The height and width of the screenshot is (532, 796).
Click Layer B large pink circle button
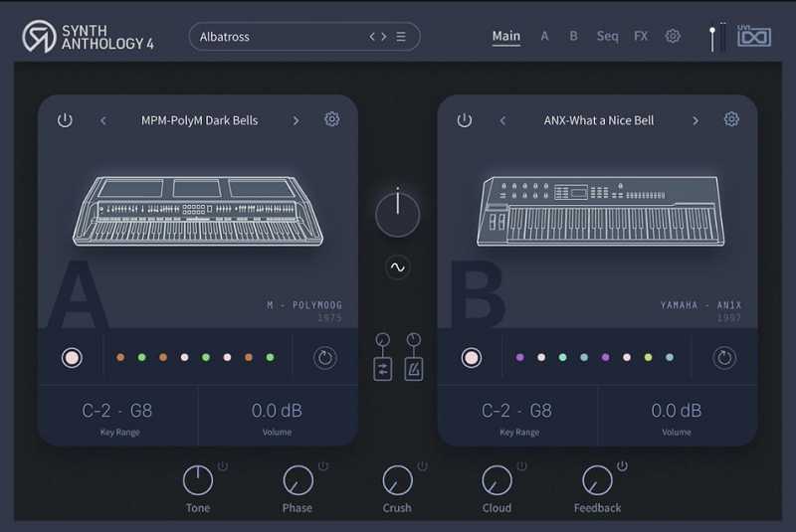point(471,358)
